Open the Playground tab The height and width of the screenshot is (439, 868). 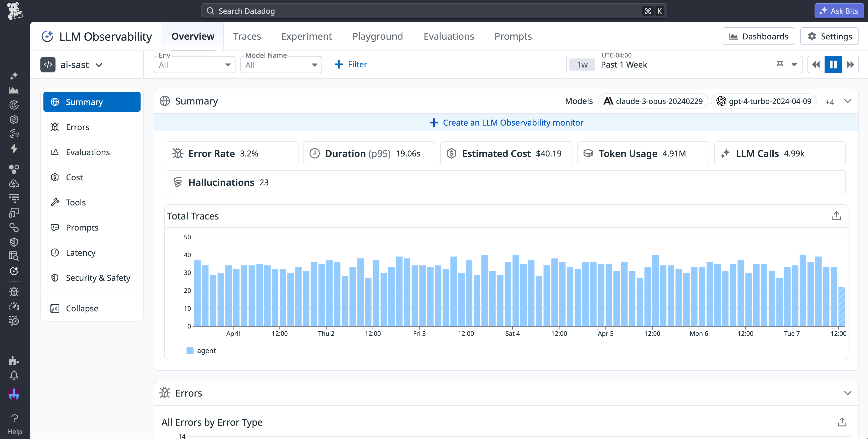(x=378, y=36)
